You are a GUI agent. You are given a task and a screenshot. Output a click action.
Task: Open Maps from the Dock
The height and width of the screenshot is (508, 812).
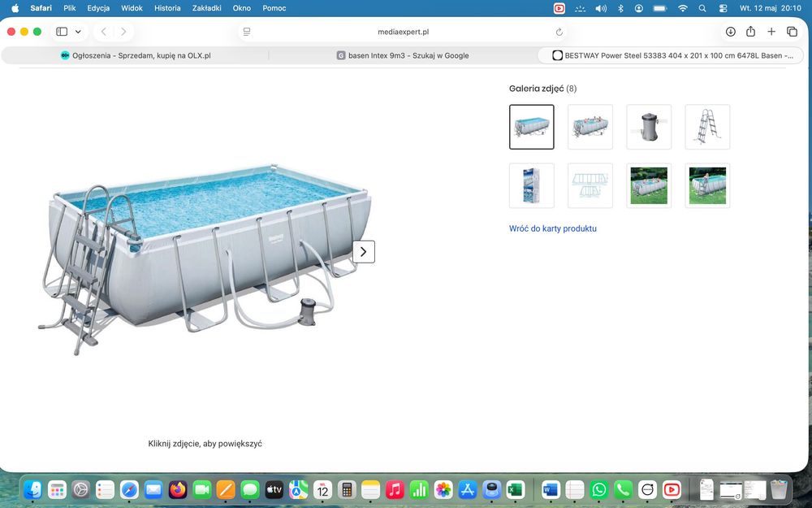coord(298,489)
